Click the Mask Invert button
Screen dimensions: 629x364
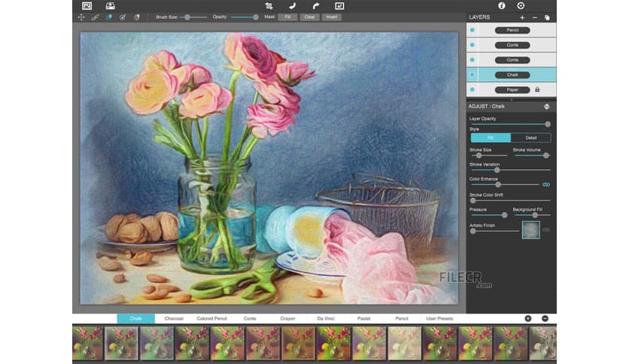point(331,17)
